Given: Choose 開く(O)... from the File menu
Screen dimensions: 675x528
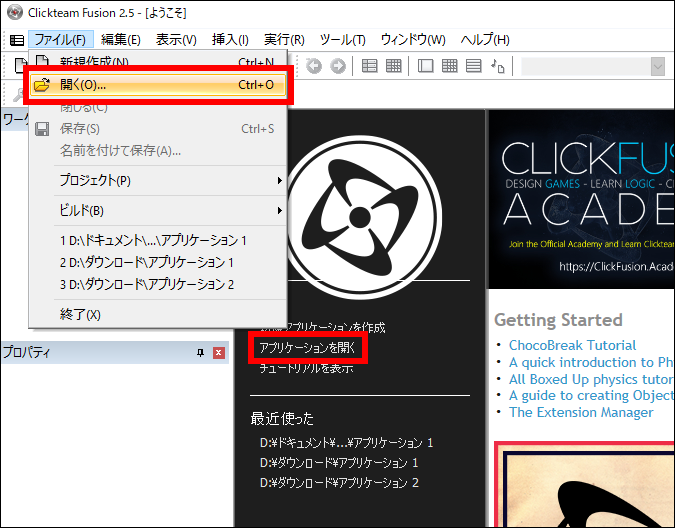Looking at the screenshot, I should (158, 85).
